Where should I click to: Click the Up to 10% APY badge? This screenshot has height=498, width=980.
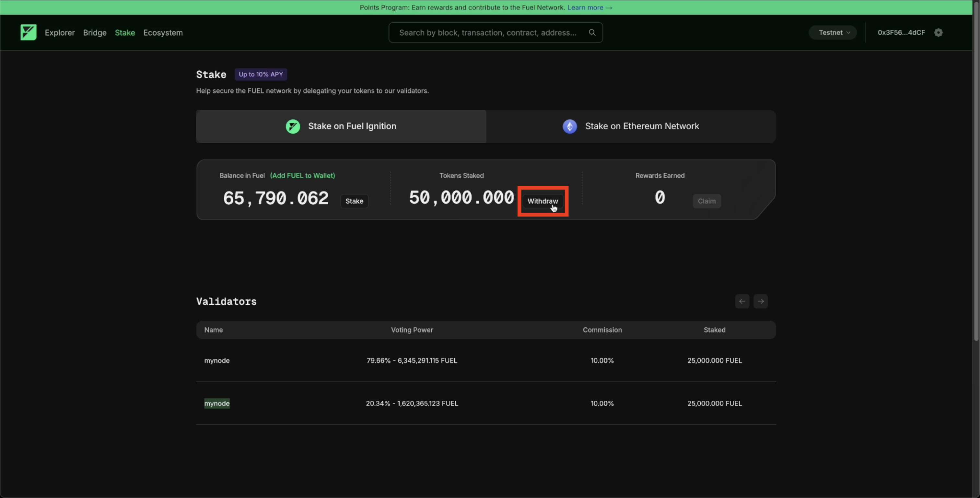coord(261,74)
